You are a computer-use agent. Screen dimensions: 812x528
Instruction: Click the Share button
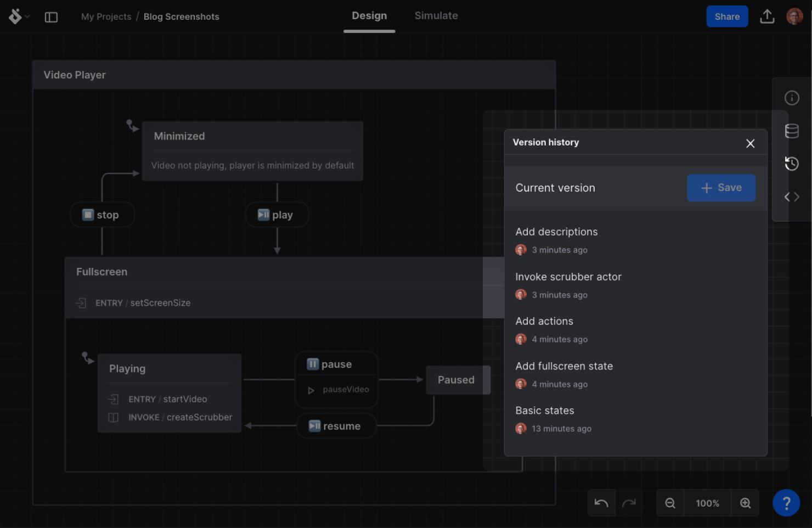point(727,16)
